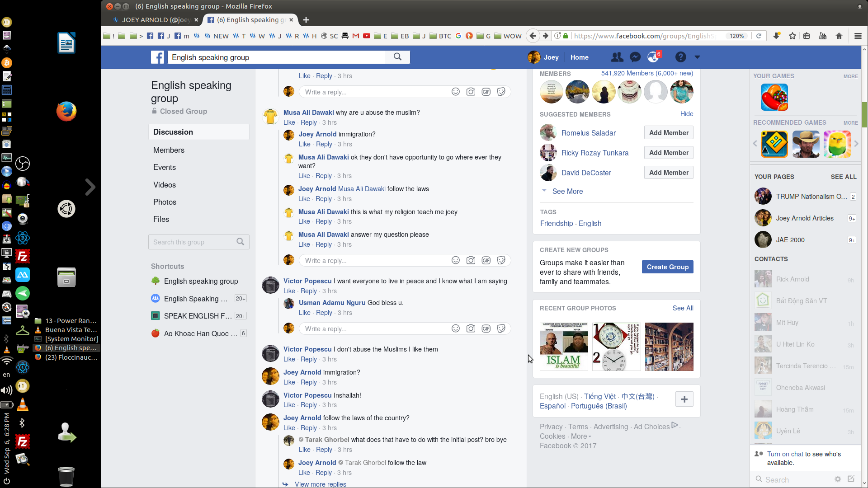Image resolution: width=868 pixels, height=488 pixels.
Task: Open the ISLAM is beautiful photo thumbnail
Action: 564,347
